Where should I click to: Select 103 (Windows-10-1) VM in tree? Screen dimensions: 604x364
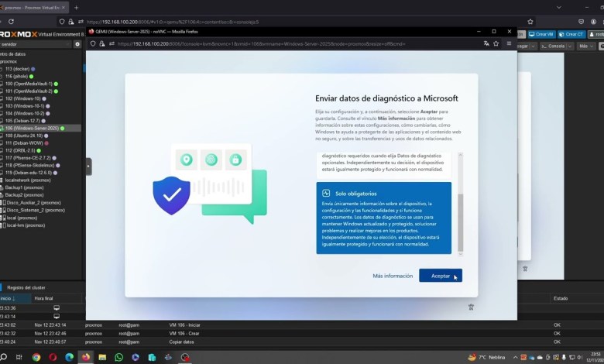tap(26, 106)
